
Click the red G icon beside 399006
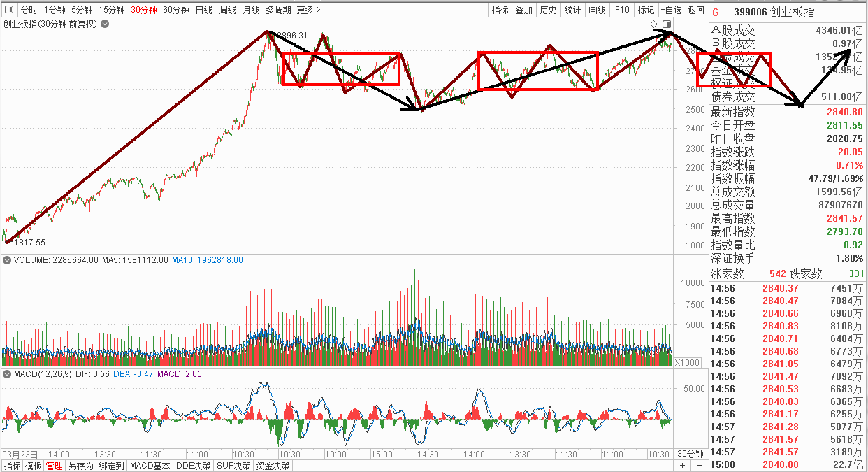click(716, 12)
